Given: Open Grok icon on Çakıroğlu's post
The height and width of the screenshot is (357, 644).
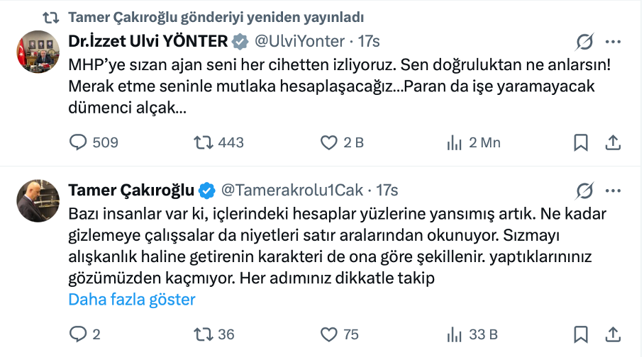Looking at the screenshot, I should pos(585,191).
